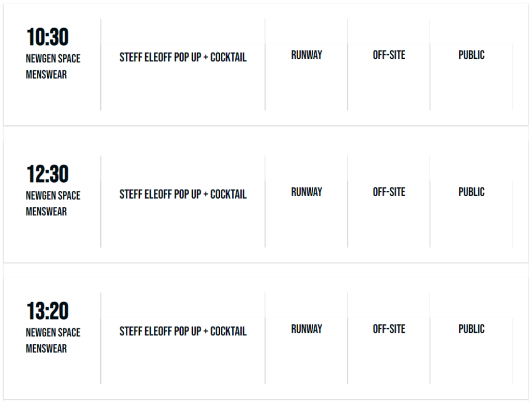Click the 10:30 time heading

tap(47, 37)
